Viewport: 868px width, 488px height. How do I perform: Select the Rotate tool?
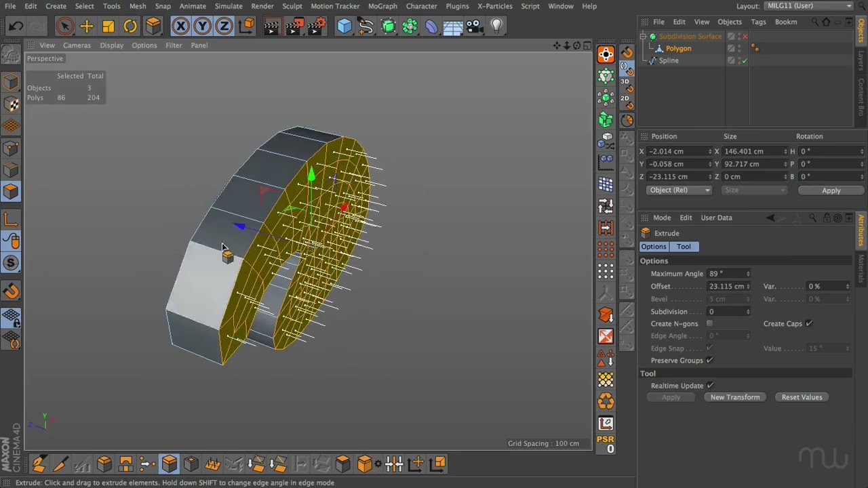130,26
